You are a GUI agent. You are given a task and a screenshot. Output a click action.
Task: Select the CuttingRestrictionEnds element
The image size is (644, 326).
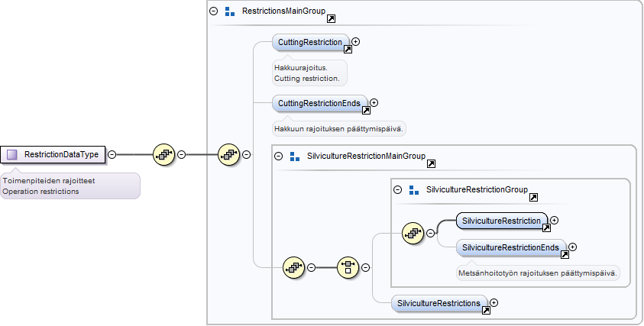pyautogui.click(x=319, y=104)
